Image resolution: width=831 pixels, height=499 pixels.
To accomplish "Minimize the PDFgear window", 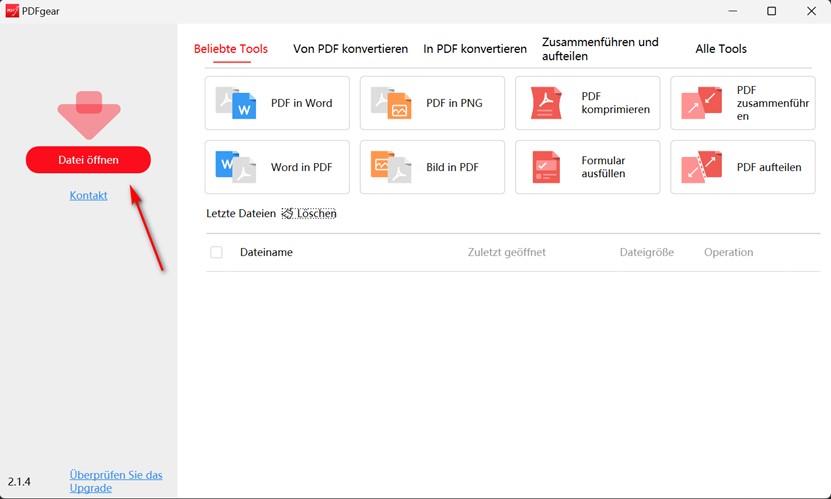I will pos(733,11).
